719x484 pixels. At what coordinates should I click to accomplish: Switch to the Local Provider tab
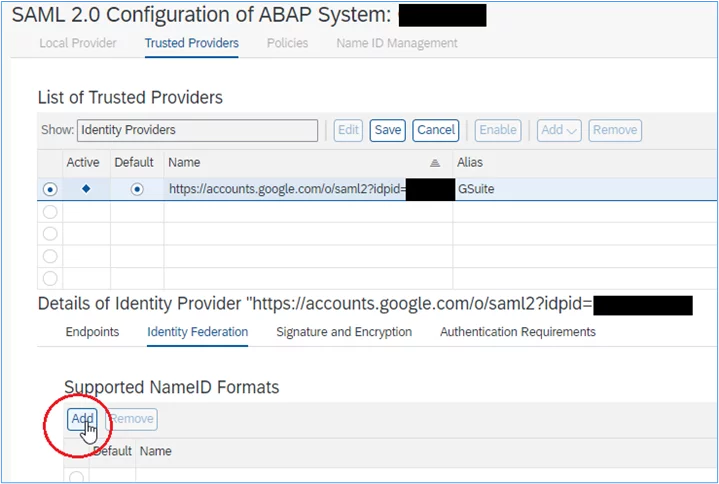pyautogui.click(x=77, y=43)
